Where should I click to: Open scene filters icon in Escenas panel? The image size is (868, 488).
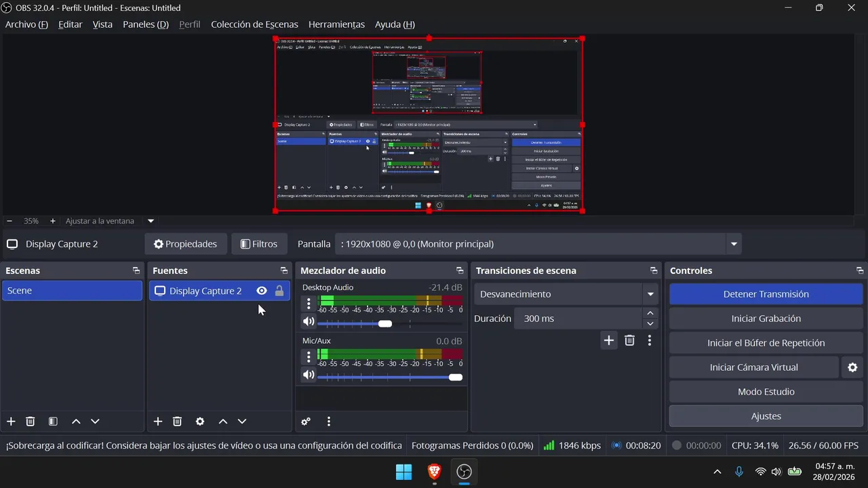(53, 422)
